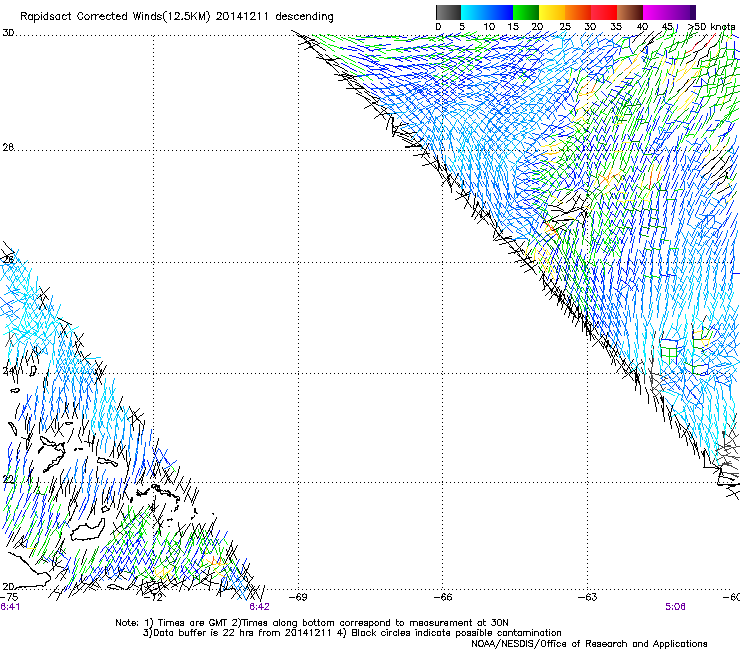Click the '-63' longitude axis label
Image resolution: width=740 pixels, height=650 pixels.
[588, 598]
